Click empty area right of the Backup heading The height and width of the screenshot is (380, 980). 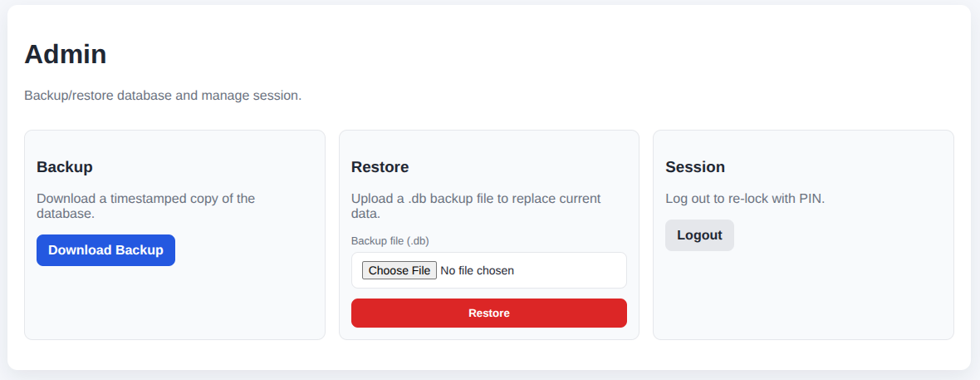pyautogui.click(x=208, y=167)
